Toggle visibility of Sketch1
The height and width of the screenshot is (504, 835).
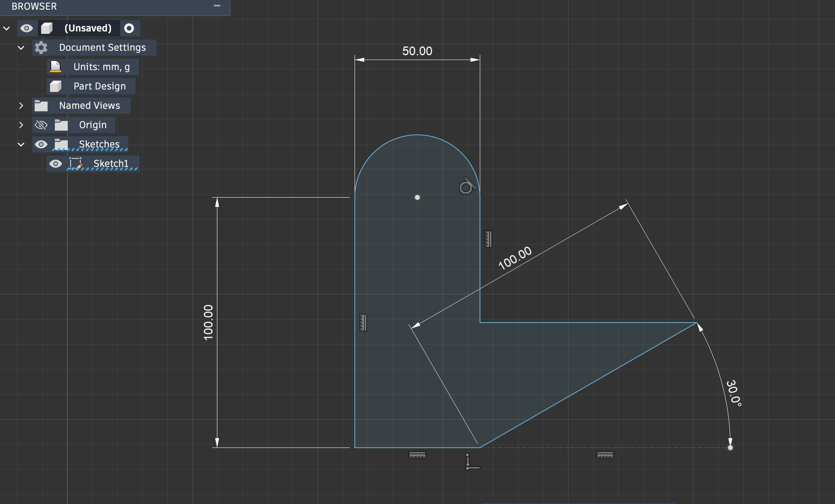(56, 164)
